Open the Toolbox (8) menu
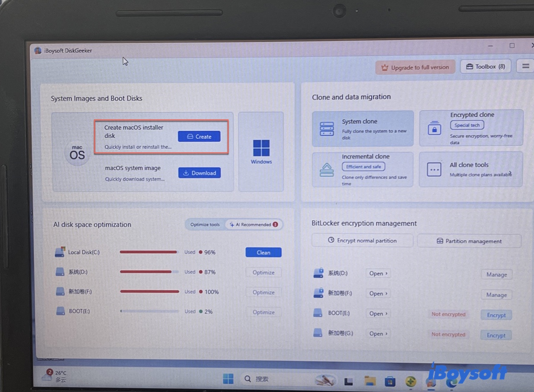Viewport: 534px width, 392px height. [x=485, y=67]
